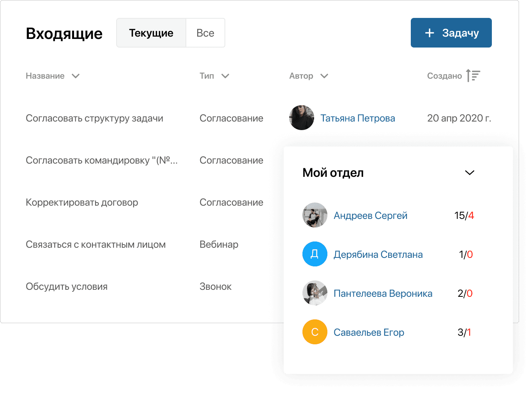The width and height of the screenshot is (532, 393).
Task: Select the Текущие tab
Action: click(151, 33)
